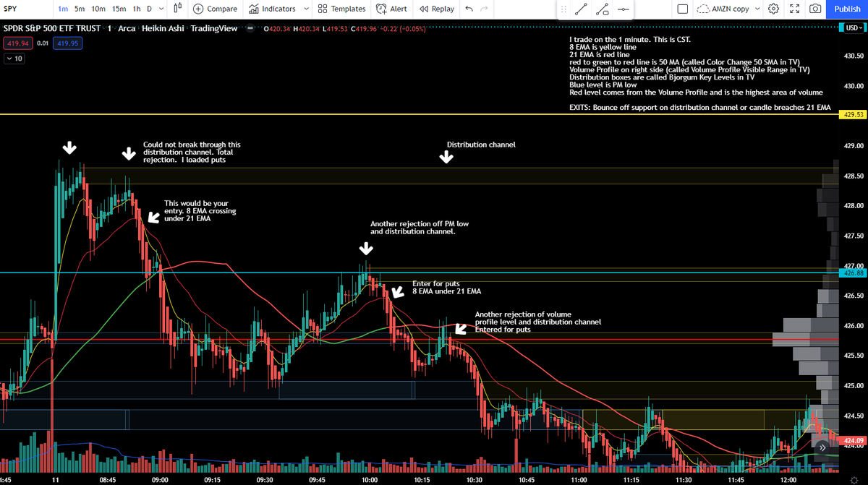Select the trend line drawing tool
Image resolution: width=868 pixels, height=485 pixels.
tap(581, 9)
